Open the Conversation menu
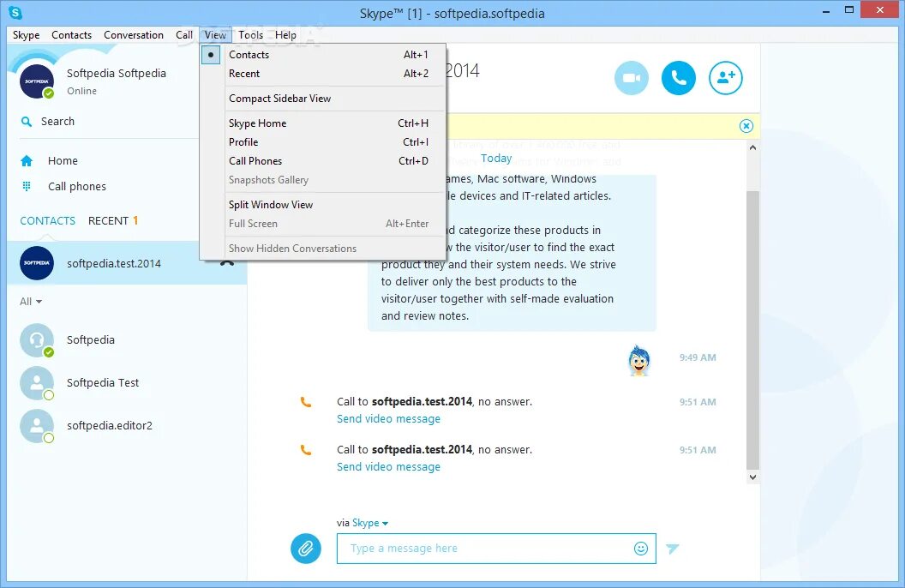Image resolution: width=905 pixels, height=588 pixels. pos(134,35)
